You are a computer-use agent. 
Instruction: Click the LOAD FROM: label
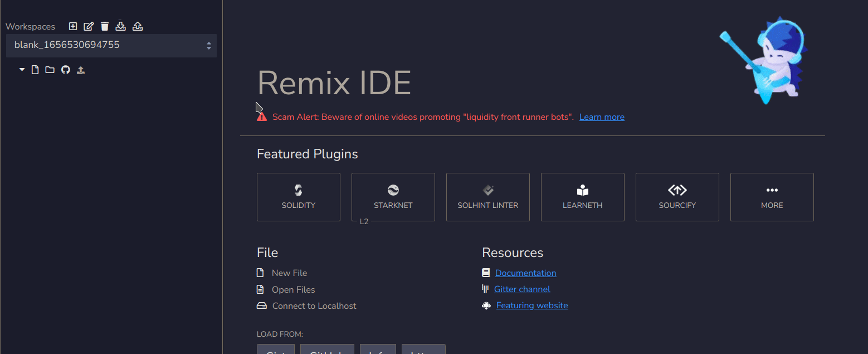(280, 334)
